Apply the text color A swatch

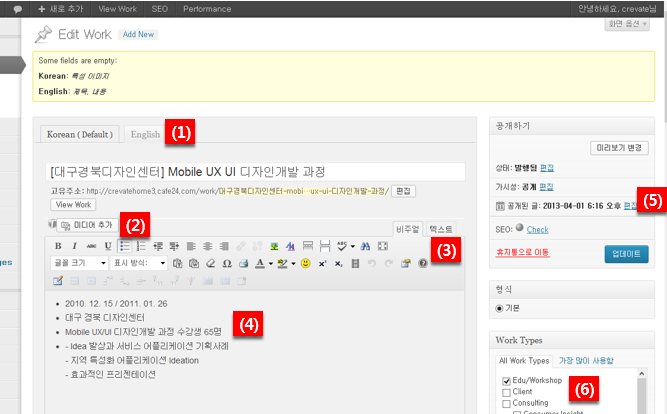(x=260, y=263)
